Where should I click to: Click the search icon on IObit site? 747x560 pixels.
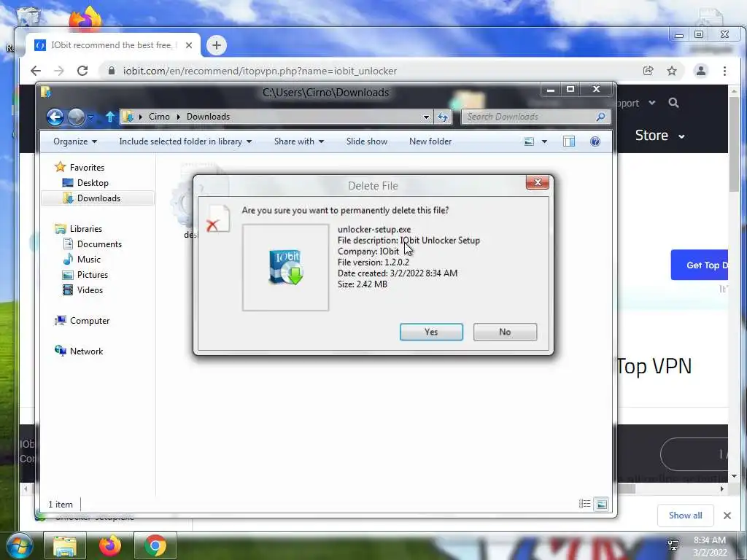coord(673,103)
